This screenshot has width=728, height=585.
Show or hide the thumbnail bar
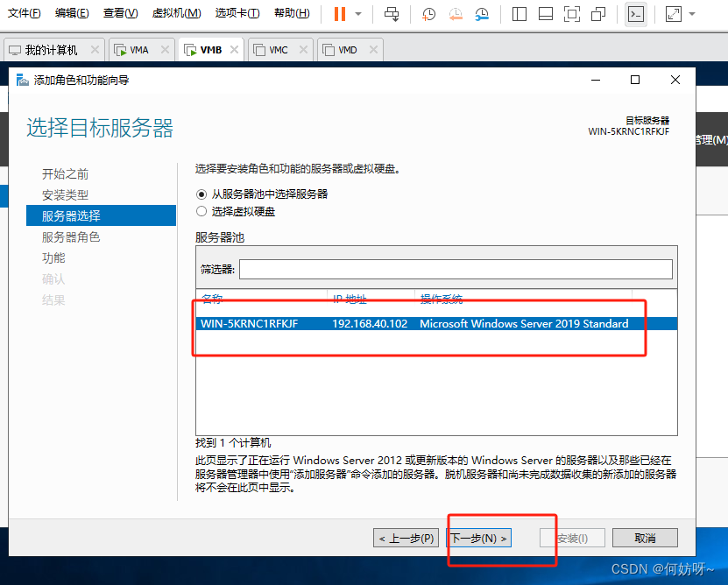click(x=547, y=14)
